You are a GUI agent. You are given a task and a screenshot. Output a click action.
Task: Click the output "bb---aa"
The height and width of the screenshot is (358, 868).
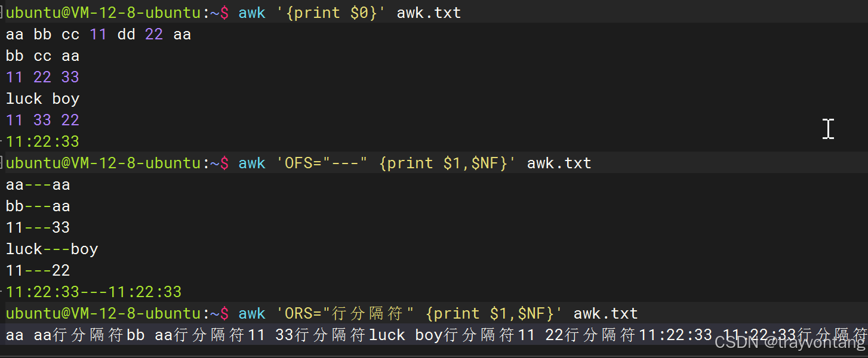coord(38,206)
